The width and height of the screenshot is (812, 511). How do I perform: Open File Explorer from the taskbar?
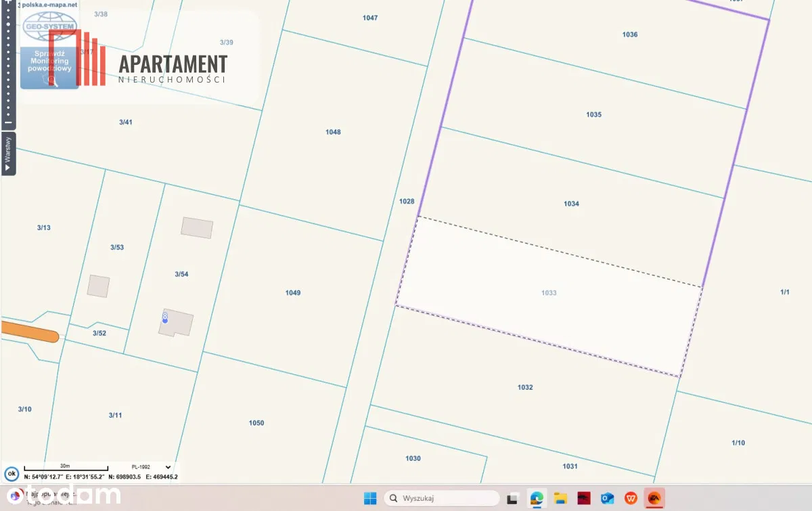[x=560, y=499]
